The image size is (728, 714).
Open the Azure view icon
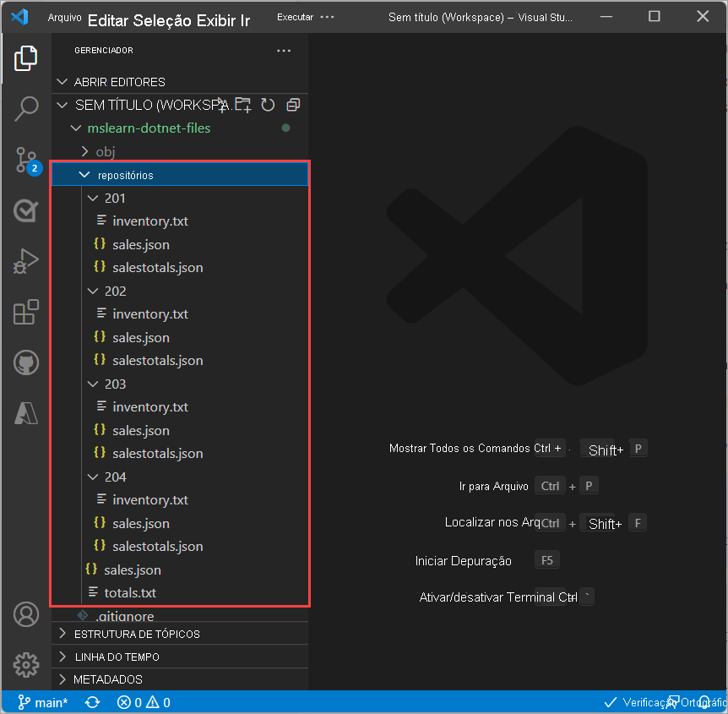(x=26, y=413)
